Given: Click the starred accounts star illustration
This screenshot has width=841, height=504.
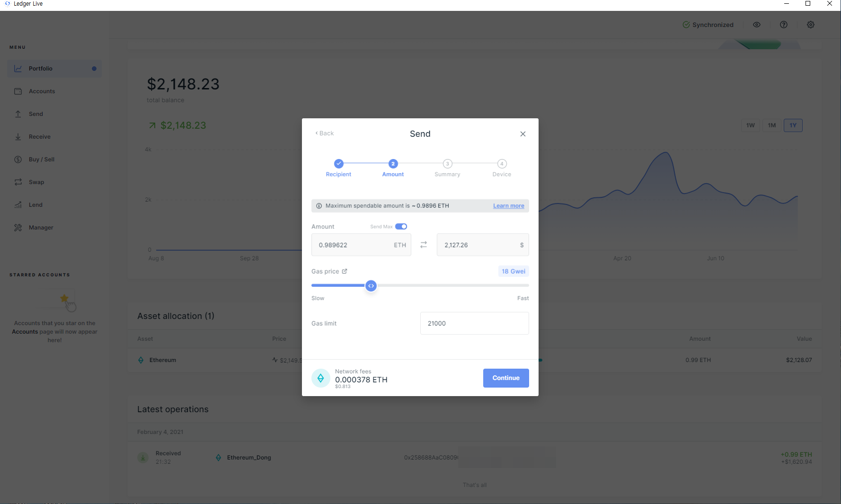Looking at the screenshot, I should (64, 299).
